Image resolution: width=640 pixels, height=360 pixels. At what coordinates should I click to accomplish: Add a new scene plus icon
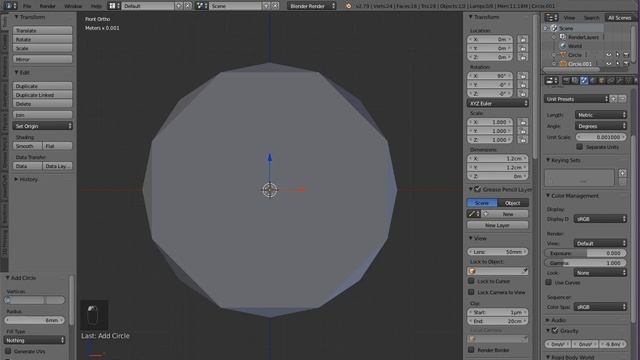[266, 6]
